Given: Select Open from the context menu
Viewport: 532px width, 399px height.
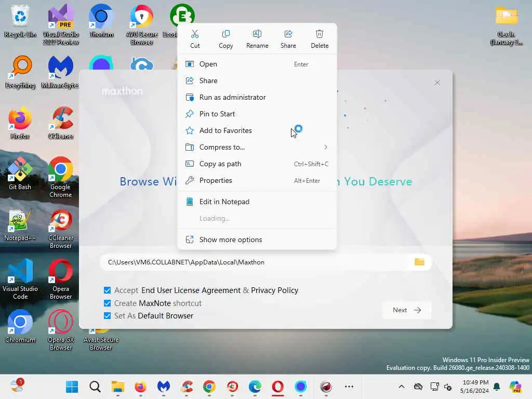Looking at the screenshot, I should (257, 64).
